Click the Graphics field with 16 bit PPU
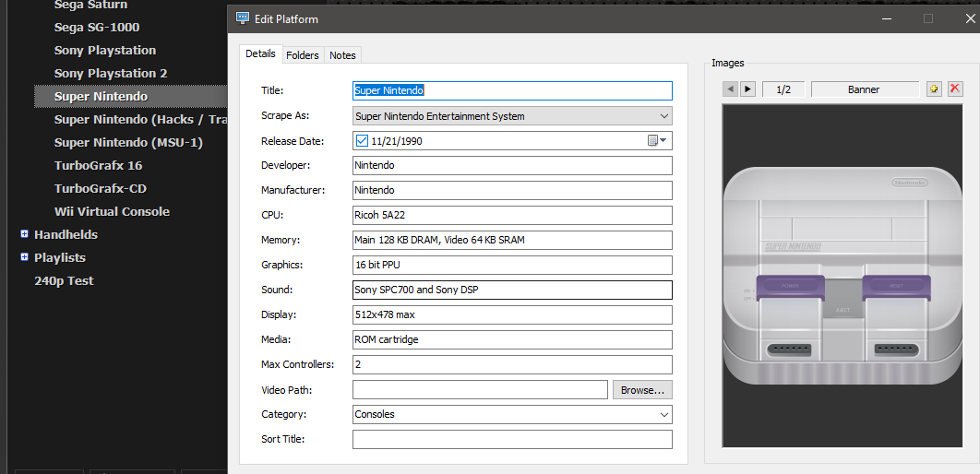The image size is (980, 474). [512, 265]
